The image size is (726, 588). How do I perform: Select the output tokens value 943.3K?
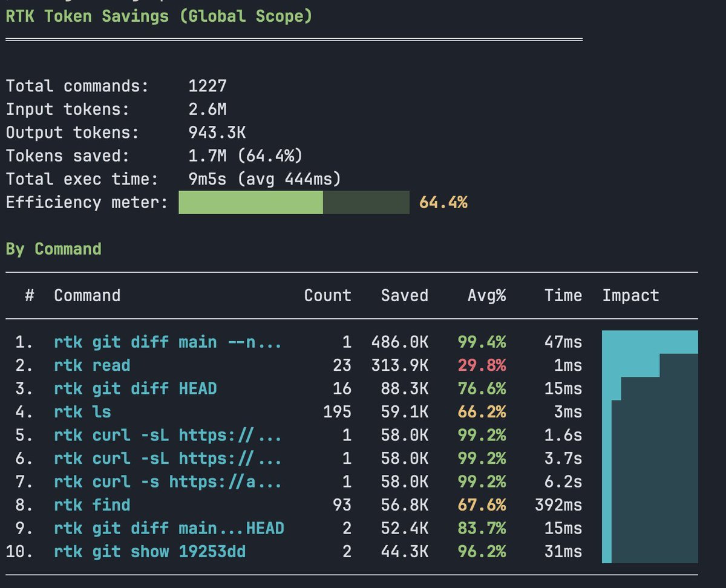[x=217, y=132]
